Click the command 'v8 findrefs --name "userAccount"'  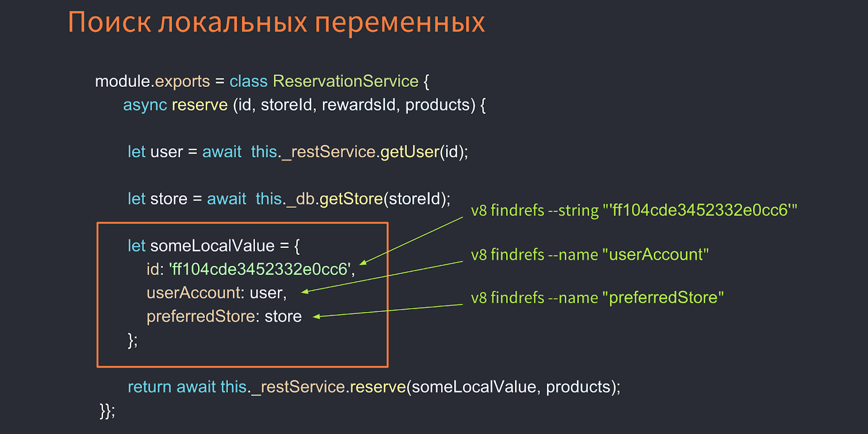pyautogui.click(x=590, y=254)
